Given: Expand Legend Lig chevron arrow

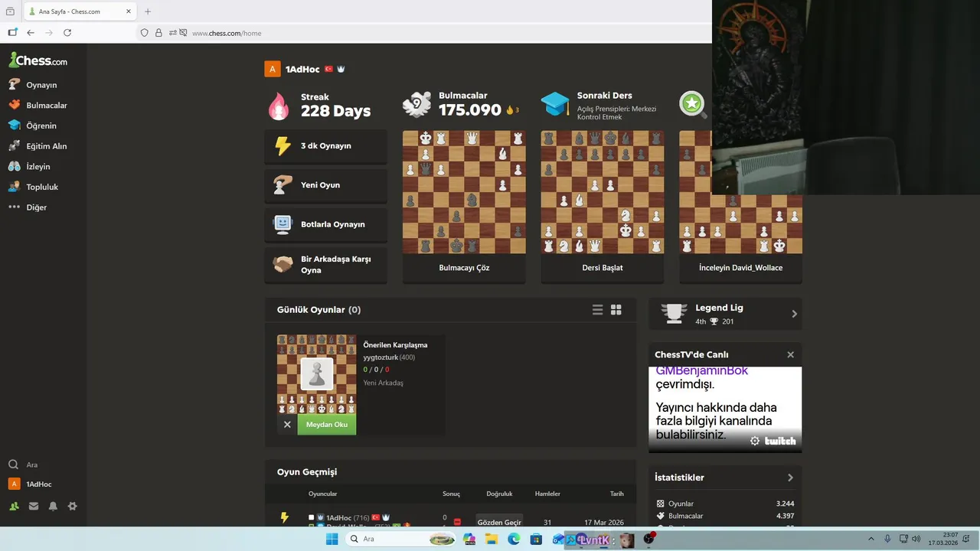Looking at the screenshot, I should pyautogui.click(x=794, y=314).
